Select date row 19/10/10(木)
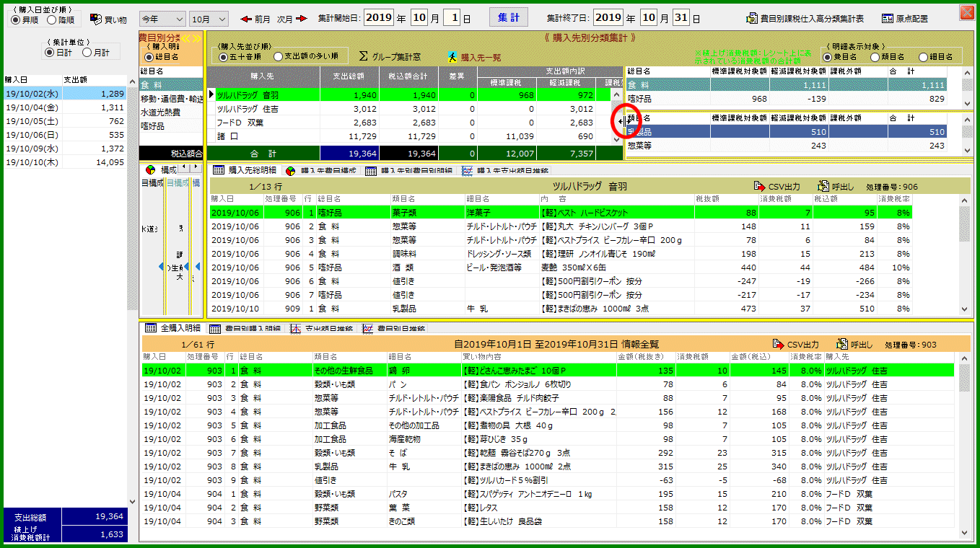 pos(66,162)
